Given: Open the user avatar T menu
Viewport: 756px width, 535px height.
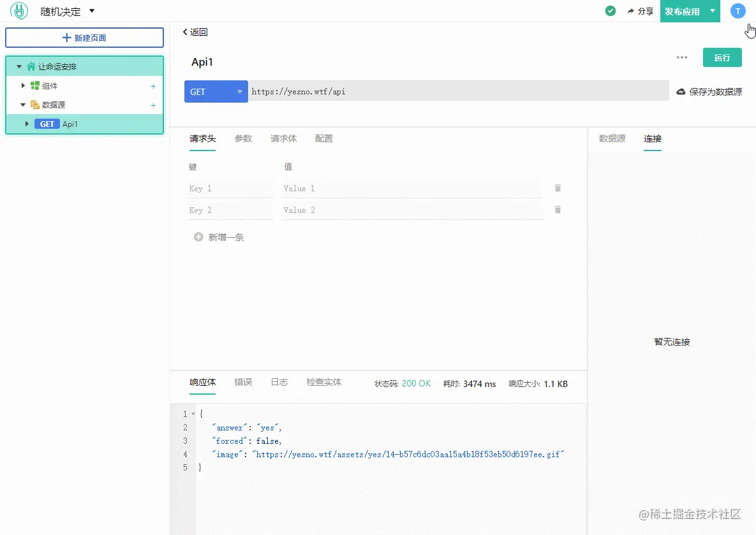Looking at the screenshot, I should pos(737,11).
